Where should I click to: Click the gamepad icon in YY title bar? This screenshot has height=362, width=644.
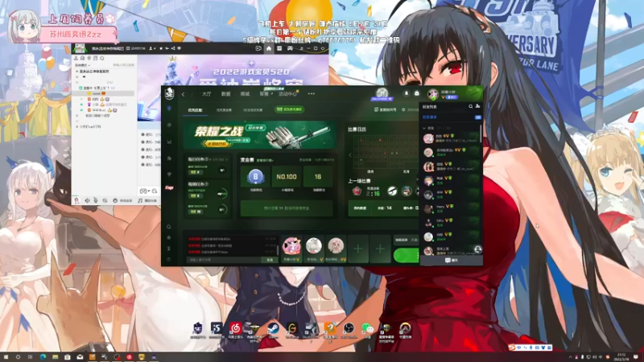click(x=290, y=48)
